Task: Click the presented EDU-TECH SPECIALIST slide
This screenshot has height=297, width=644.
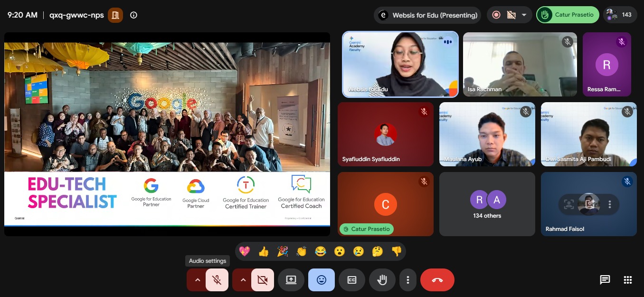Action: click(167, 134)
